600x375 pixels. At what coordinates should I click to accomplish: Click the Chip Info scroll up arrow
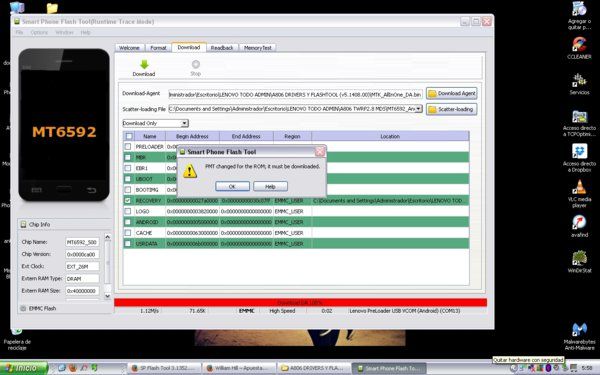pyautogui.click(x=108, y=237)
